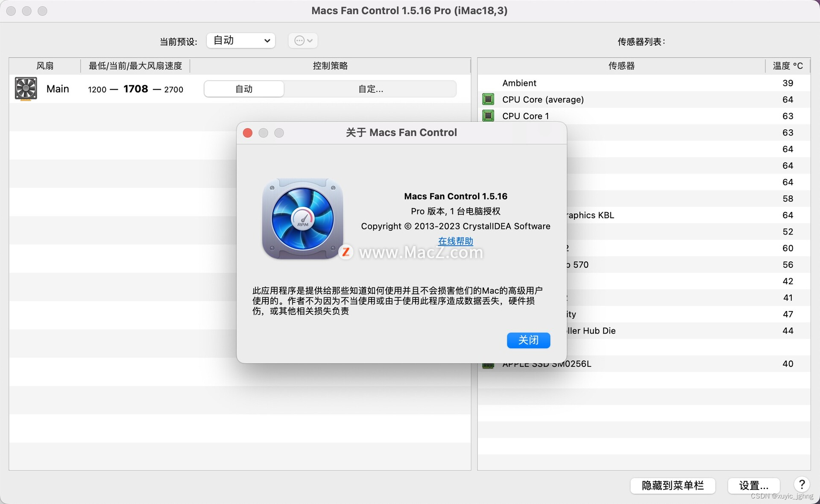
Task: Click the 温度 °C column header
Action: pos(787,66)
